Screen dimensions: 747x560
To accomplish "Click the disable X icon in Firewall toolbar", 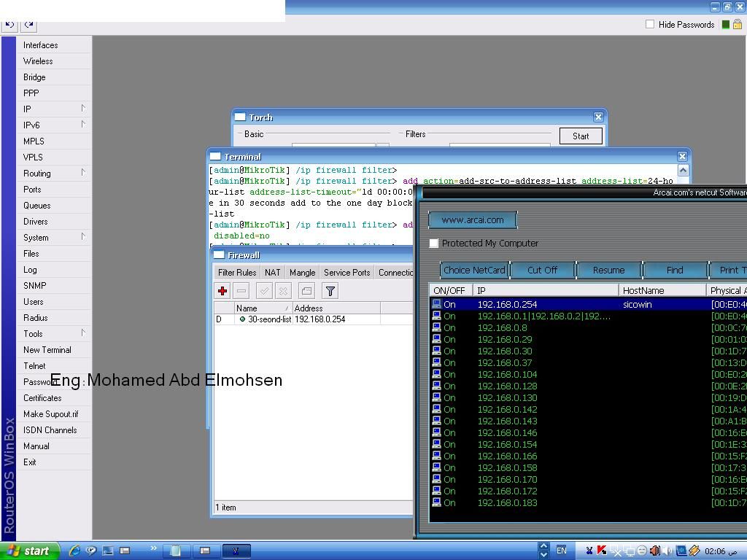I will 283,290.
